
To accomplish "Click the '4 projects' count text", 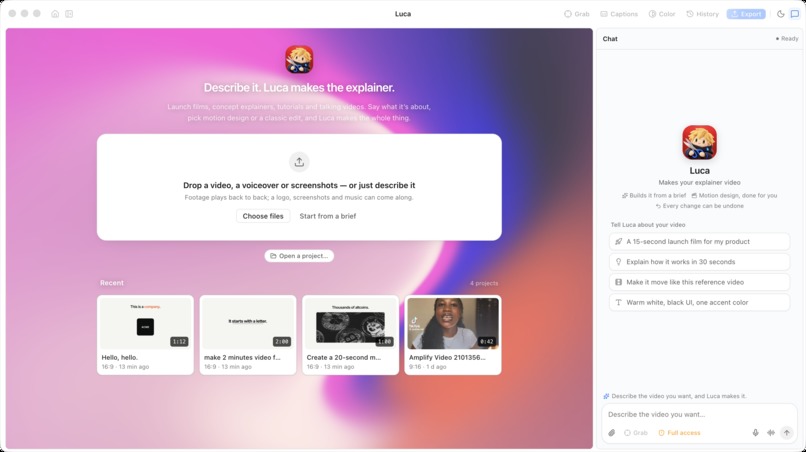I will tap(484, 283).
